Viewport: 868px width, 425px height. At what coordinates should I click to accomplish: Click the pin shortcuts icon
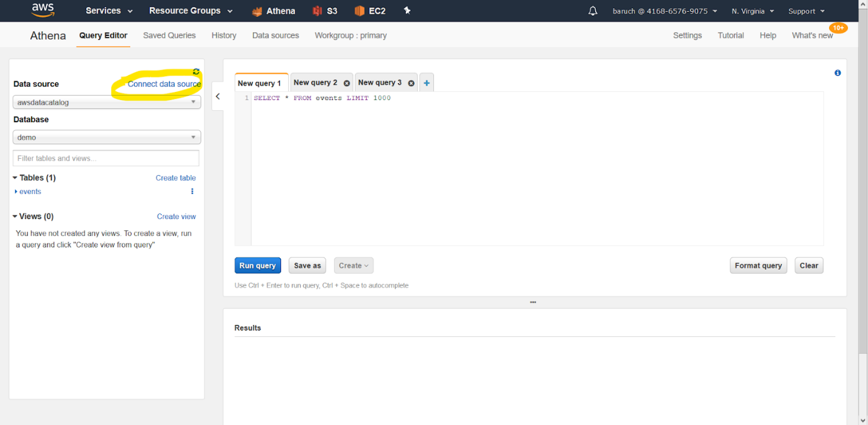tap(407, 11)
